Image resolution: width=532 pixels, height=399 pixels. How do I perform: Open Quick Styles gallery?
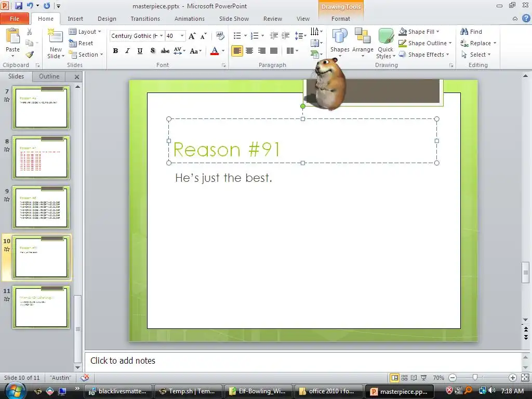[385, 44]
